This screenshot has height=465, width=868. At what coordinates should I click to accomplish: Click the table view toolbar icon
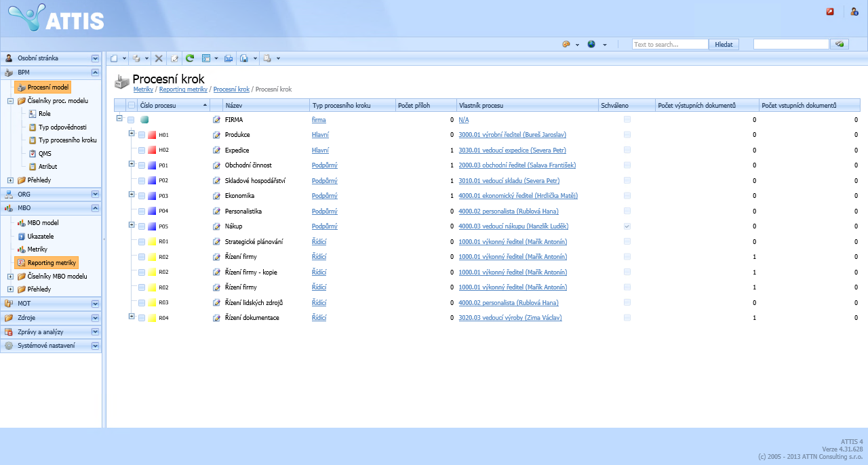(x=206, y=58)
